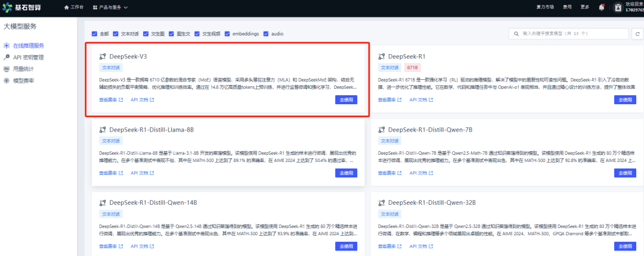Click the DeepSeek-R1-Distill-Qwen-14B title
This screenshot has height=256, width=644.
click(154, 202)
